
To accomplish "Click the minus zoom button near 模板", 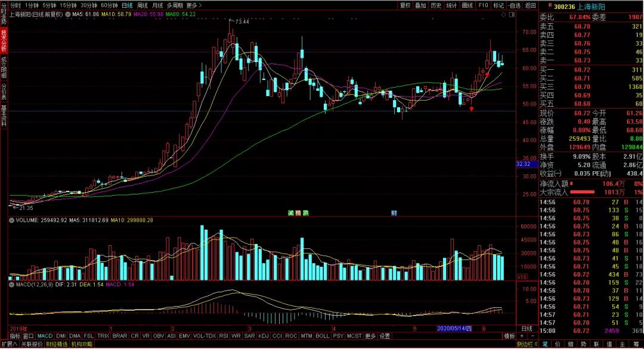I will pos(533,336).
